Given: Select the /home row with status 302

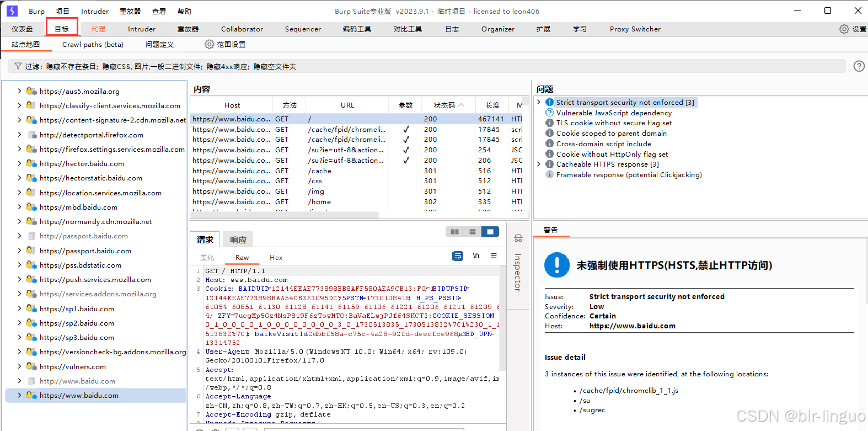Looking at the screenshot, I should 356,202.
